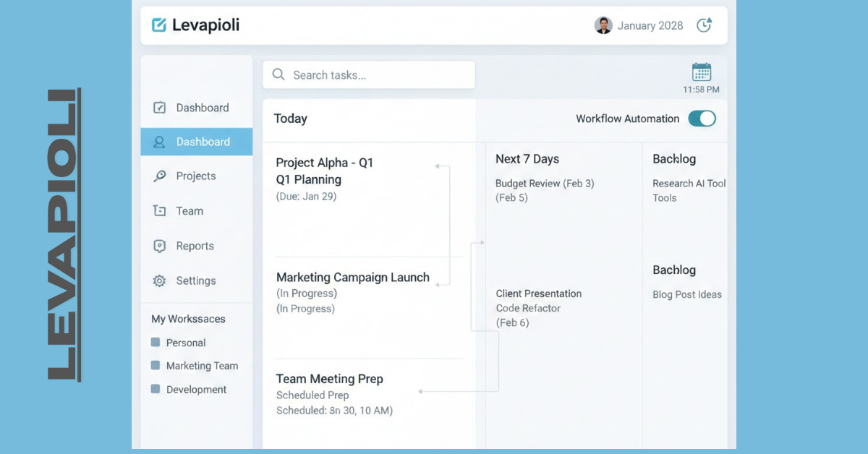This screenshot has width=868, height=454.
Task: Click the clock refresh icon in header
Action: 704,25
